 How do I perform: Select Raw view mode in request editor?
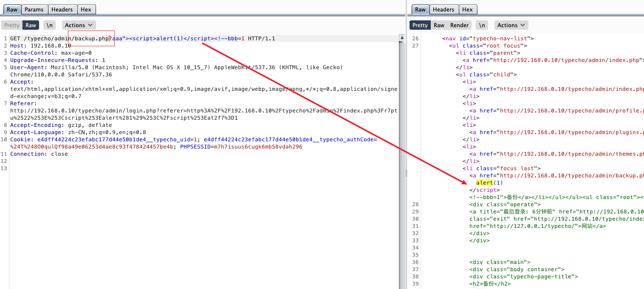[31, 25]
